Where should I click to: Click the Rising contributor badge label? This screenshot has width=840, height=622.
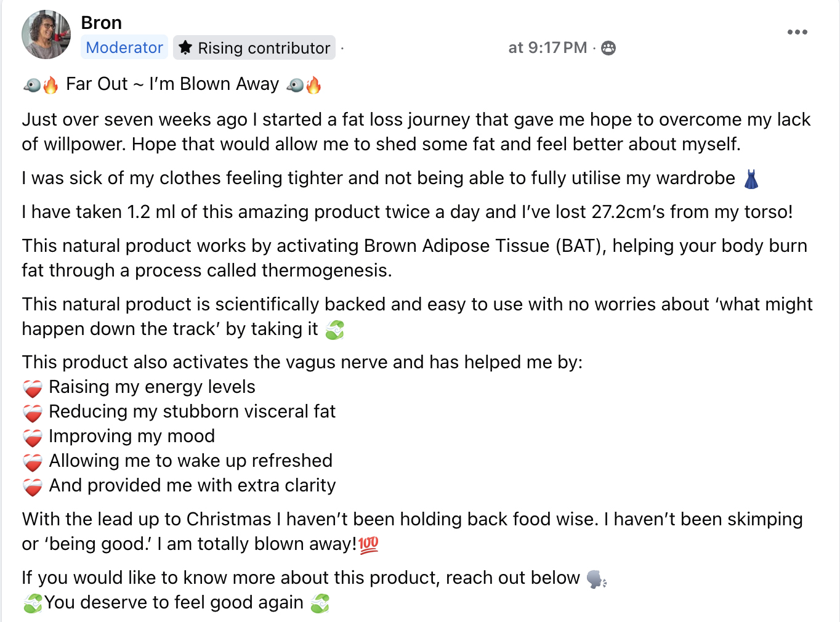[x=264, y=48]
